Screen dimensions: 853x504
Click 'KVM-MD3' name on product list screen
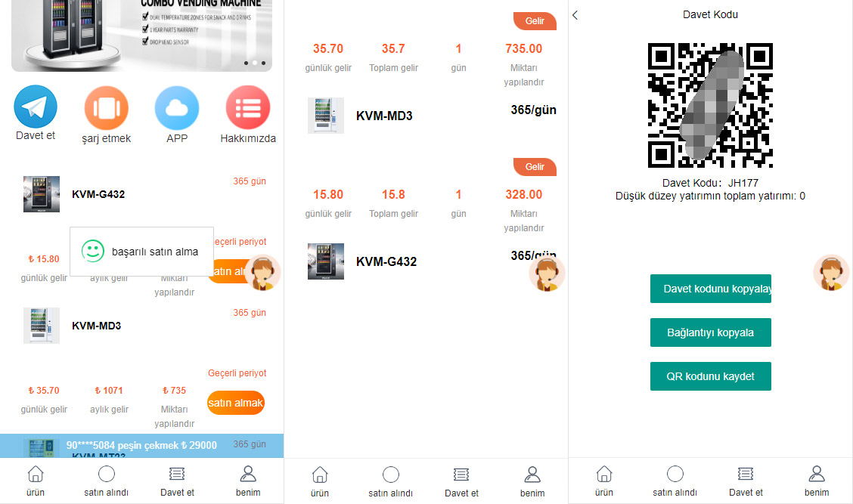click(96, 326)
